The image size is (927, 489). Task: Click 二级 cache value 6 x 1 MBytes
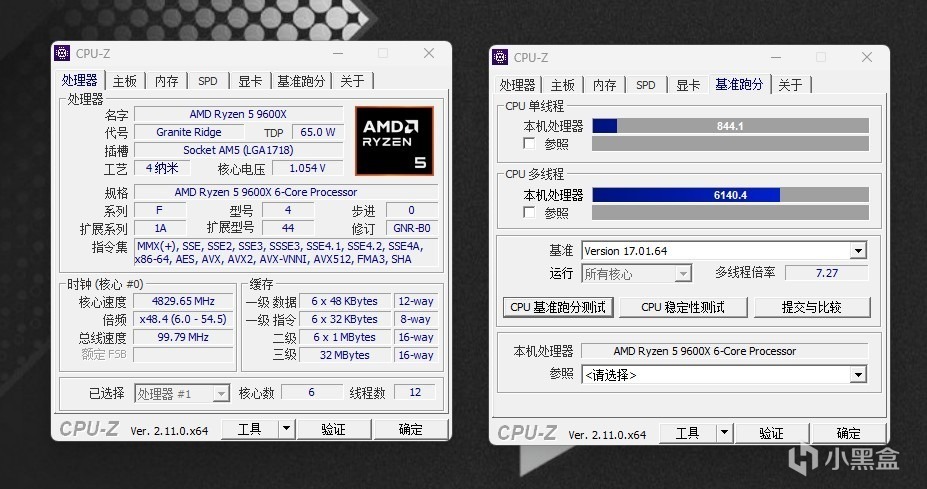[345, 337]
